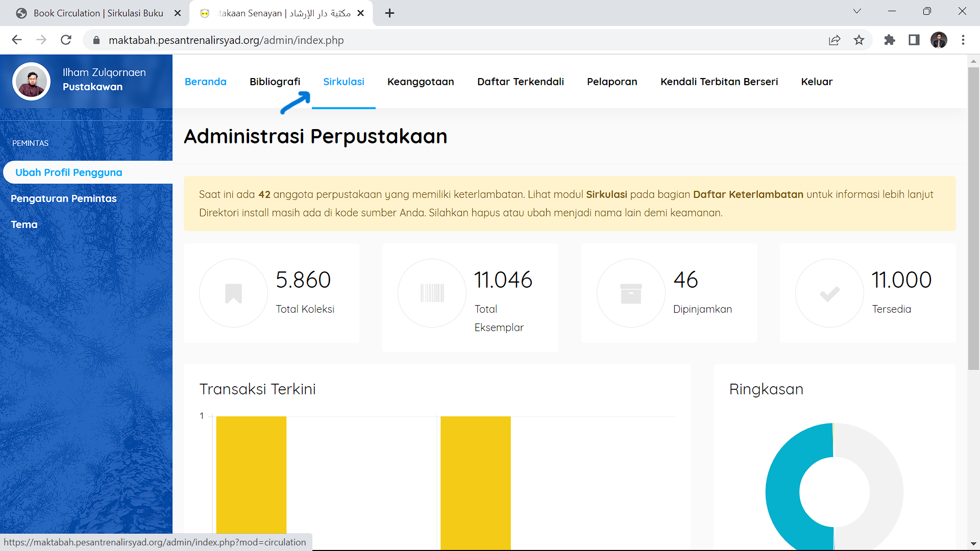Image resolution: width=980 pixels, height=551 pixels.
Task: Open the Sirkulasi module
Action: click(x=344, y=82)
